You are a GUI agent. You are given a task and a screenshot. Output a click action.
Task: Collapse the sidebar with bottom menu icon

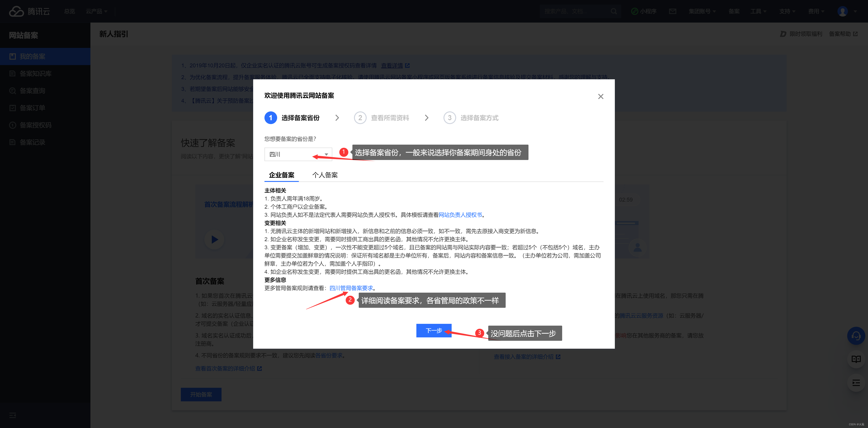point(12,415)
